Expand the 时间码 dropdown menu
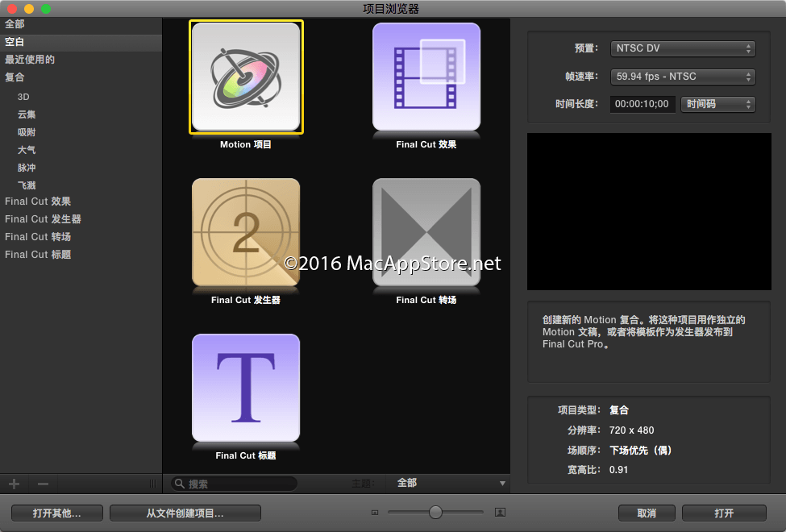 coord(717,104)
